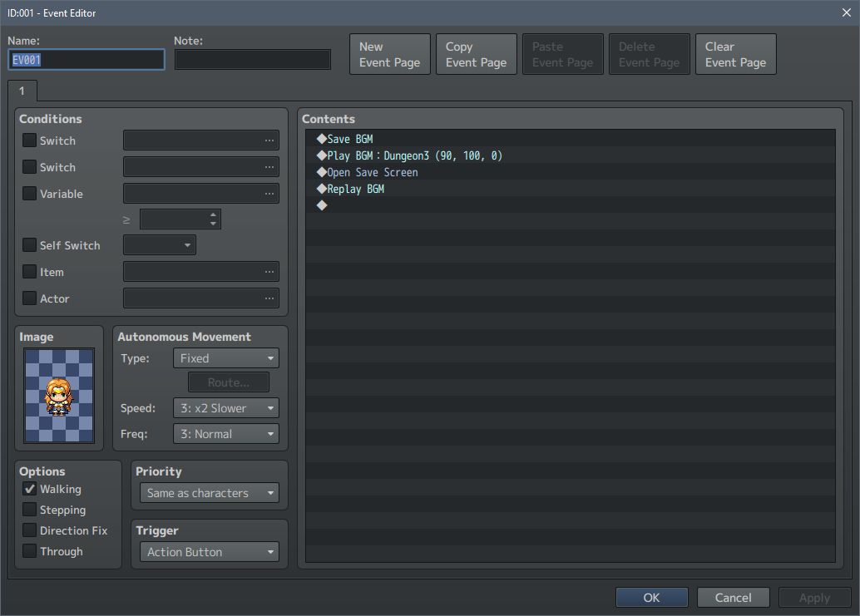Enable the Through option

coord(30,551)
